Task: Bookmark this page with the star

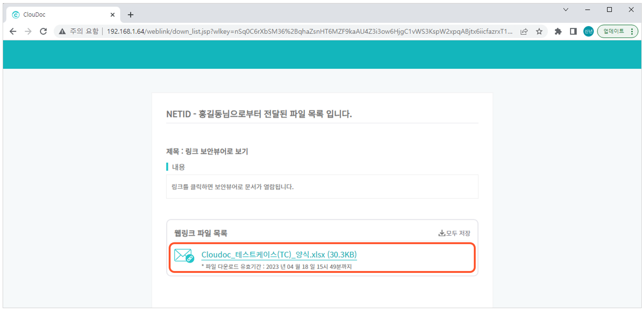Action: [x=539, y=31]
